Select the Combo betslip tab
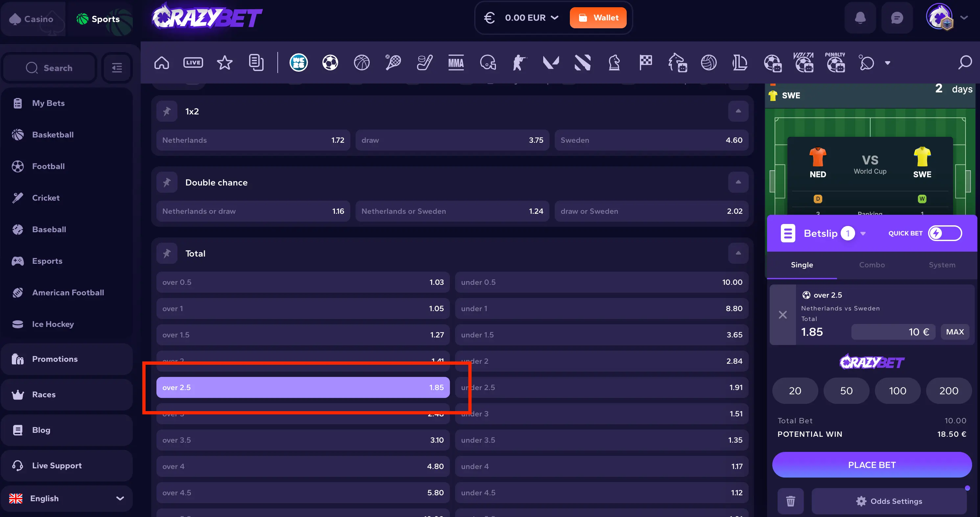The image size is (980, 517). pyautogui.click(x=872, y=265)
